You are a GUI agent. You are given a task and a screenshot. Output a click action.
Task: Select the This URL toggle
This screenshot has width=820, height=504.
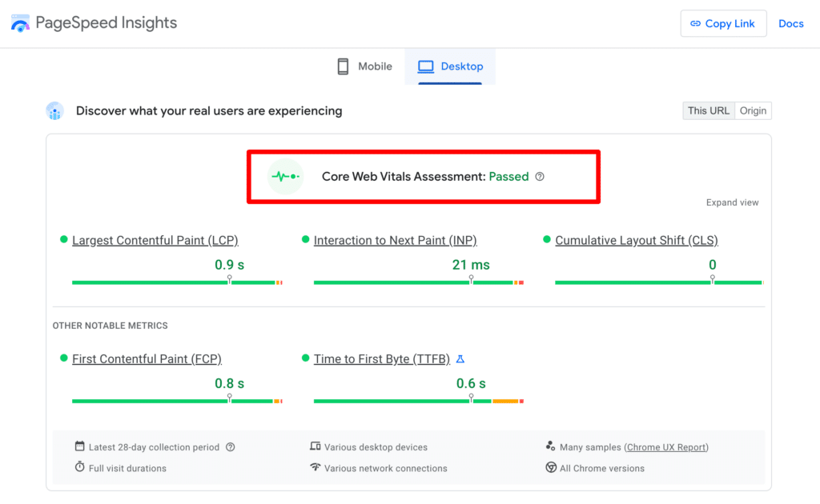click(x=708, y=110)
